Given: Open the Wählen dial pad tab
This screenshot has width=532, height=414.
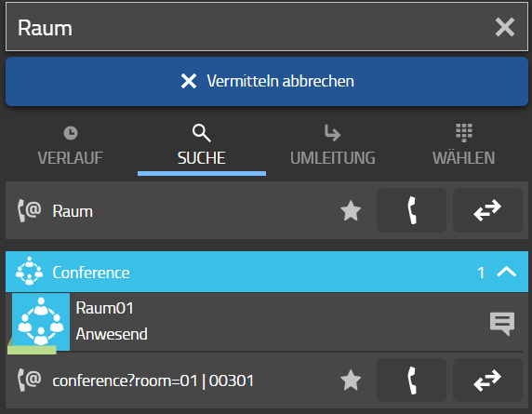Looking at the screenshot, I should (463, 146).
